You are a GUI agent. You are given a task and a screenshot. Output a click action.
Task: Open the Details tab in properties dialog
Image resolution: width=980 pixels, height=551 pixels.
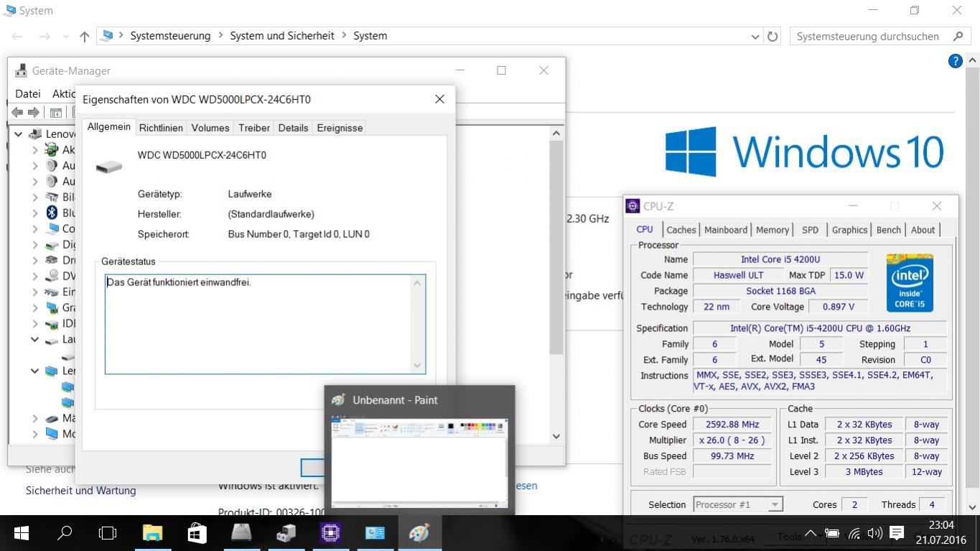pyautogui.click(x=293, y=128)
